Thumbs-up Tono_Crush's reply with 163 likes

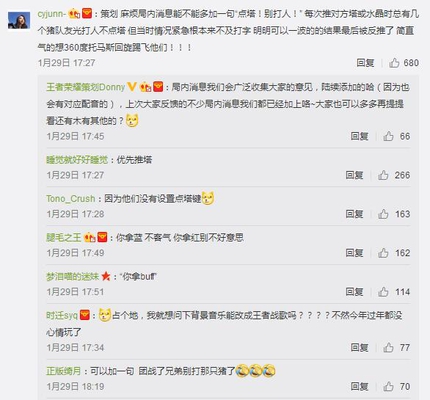click(383, 214)
